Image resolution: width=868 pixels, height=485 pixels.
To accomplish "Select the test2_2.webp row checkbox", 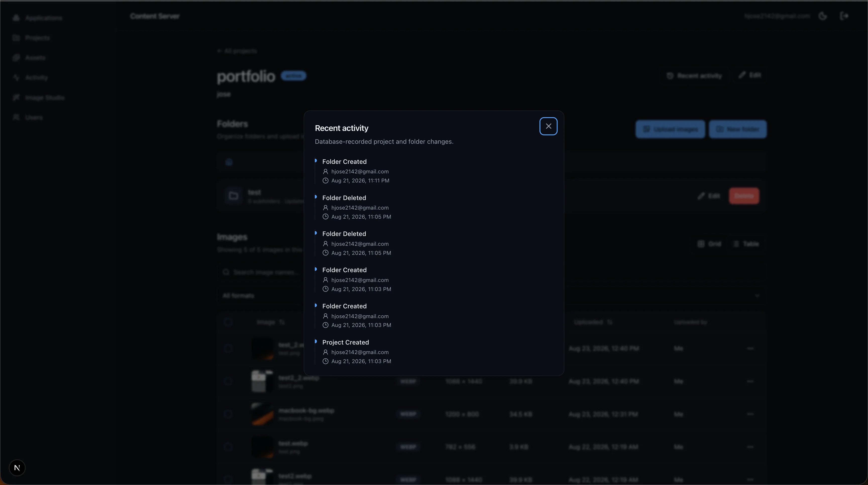I will coord(228,381).
